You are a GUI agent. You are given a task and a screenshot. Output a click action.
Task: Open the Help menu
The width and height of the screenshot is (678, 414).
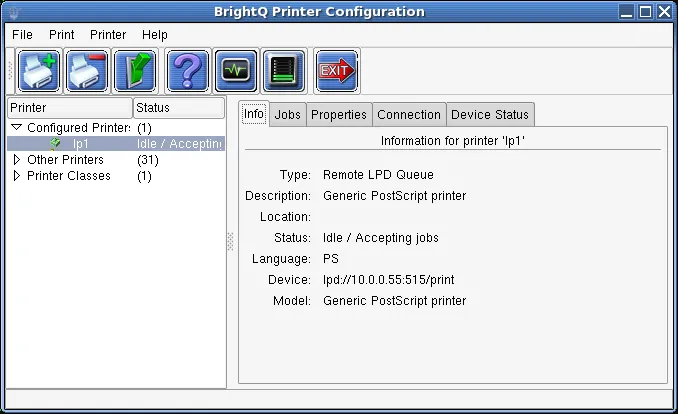pyautogui.click(x=155, y=35)
